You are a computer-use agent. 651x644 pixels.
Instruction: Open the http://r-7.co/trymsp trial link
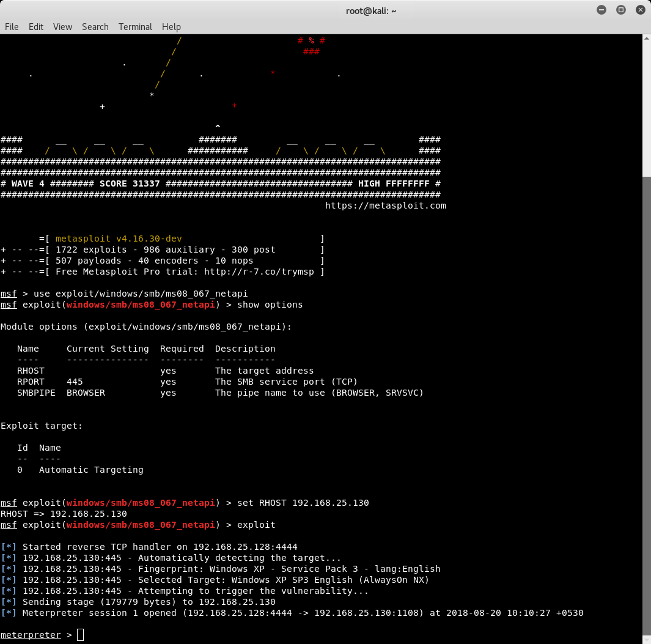click(259, 272)
